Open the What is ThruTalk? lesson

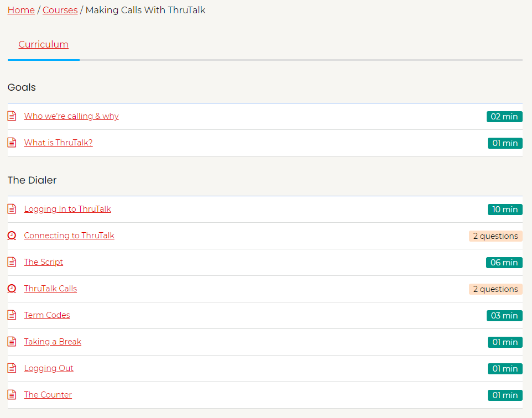point(59,143)
